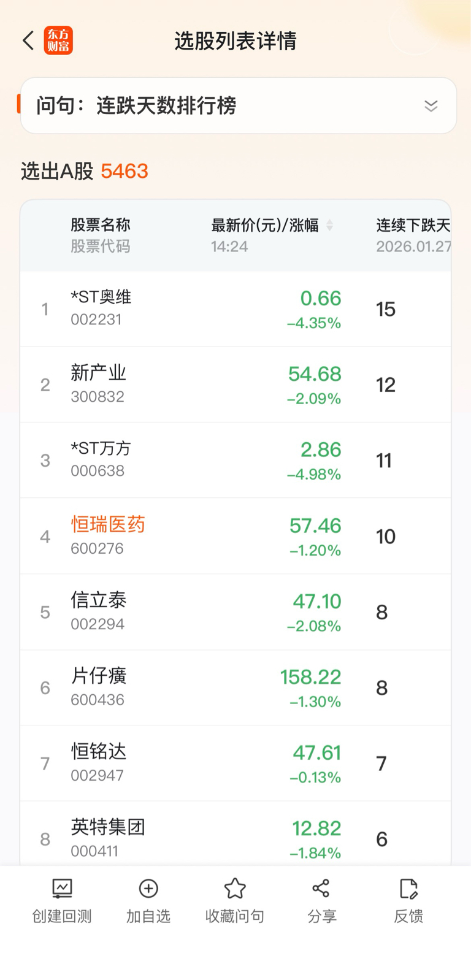471x980 pixels.
Task: Click the 创建回测 label
Action: click(62, 916)
